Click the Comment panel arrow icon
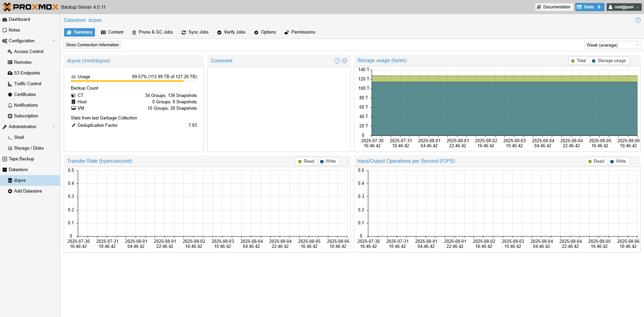Viewport: 644px width, 317px height. 337,61
